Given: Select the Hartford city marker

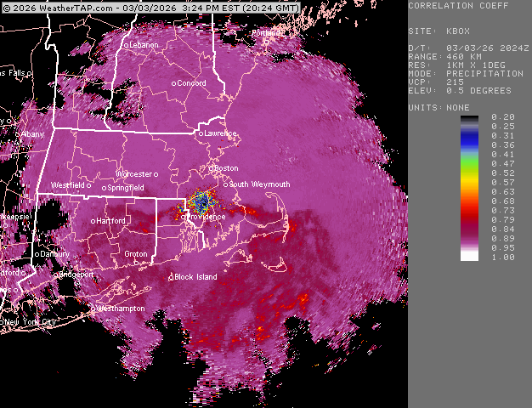Looking at the screenshot, I should [93, 221].
